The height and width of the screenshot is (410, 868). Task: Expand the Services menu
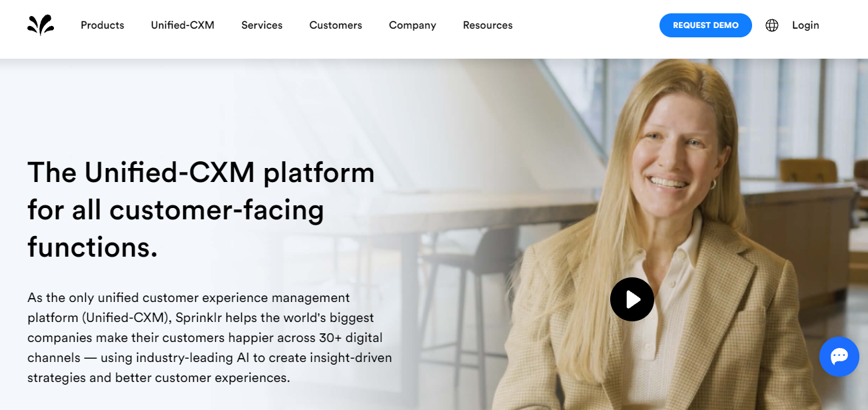tap(262, 25)
